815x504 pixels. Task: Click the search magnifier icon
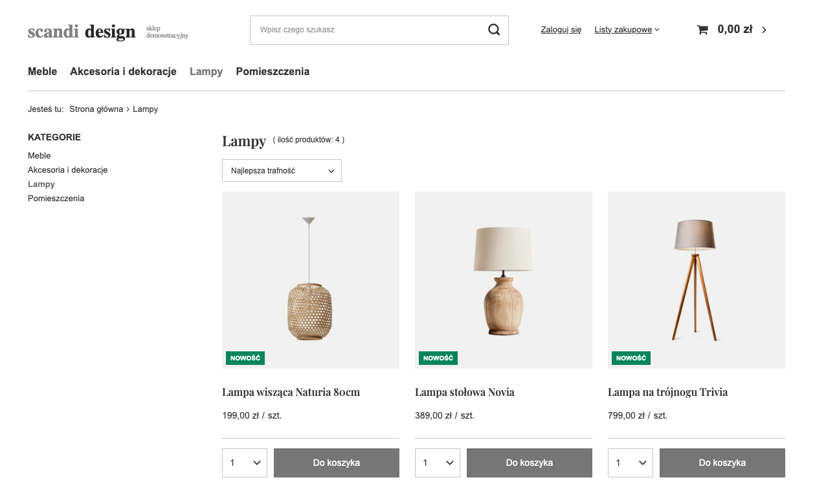pyautogui.click(x=494, y=30)
